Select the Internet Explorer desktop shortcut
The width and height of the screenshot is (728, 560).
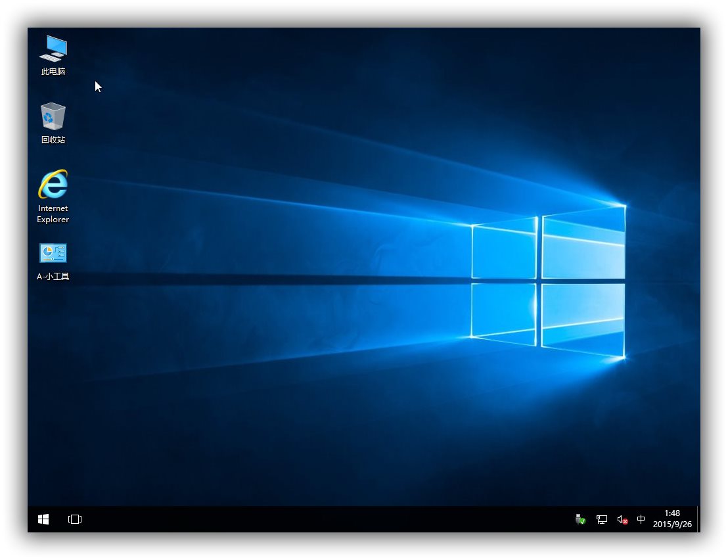click(x=53, y=197)
